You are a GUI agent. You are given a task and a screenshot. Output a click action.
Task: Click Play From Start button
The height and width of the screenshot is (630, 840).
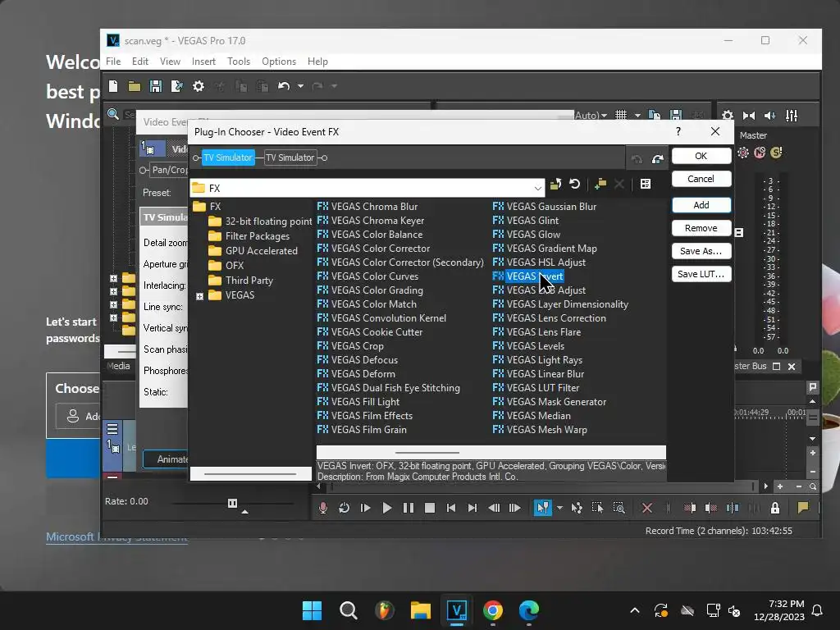point(365,508)
